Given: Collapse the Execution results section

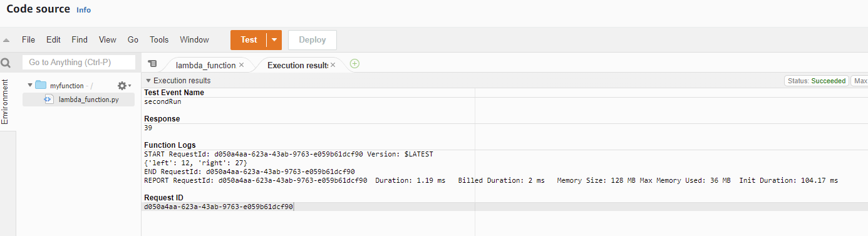Looking at the screenshot, I should point(148,81).
